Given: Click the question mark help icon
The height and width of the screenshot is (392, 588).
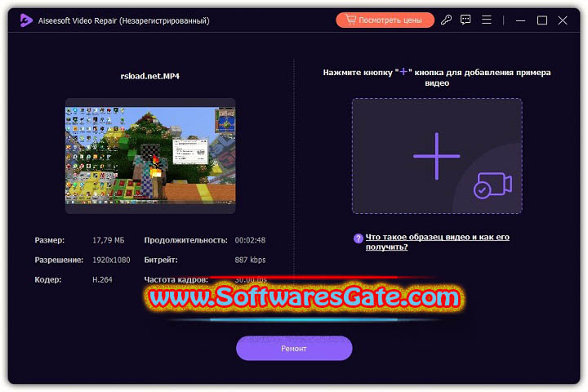Looking at the screenshot, I should click(x=359, y=238).
